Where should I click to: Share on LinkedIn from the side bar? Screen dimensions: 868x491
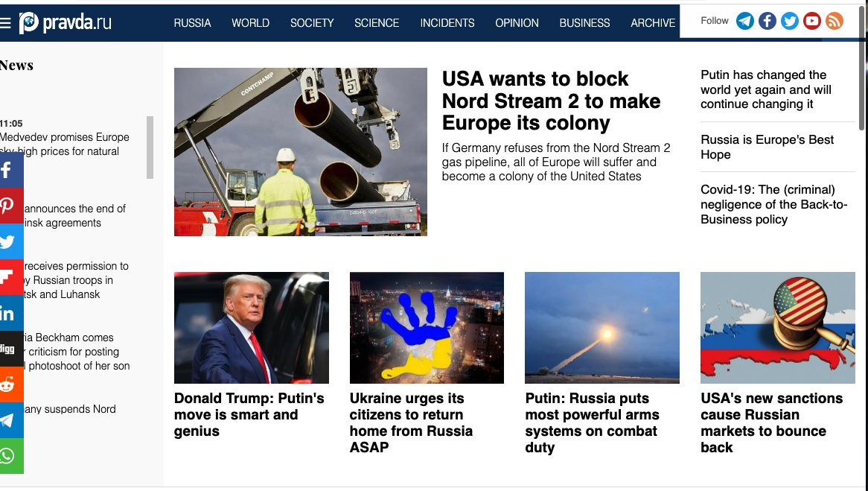pyautogui.click(x=12, y=313)
